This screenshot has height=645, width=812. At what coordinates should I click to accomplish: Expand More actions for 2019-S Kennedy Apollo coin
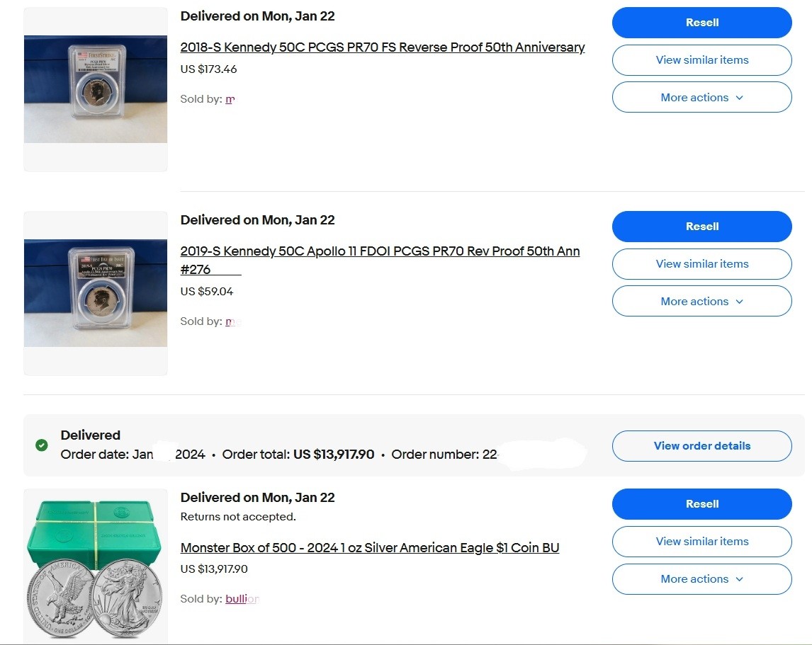[701, 302]
